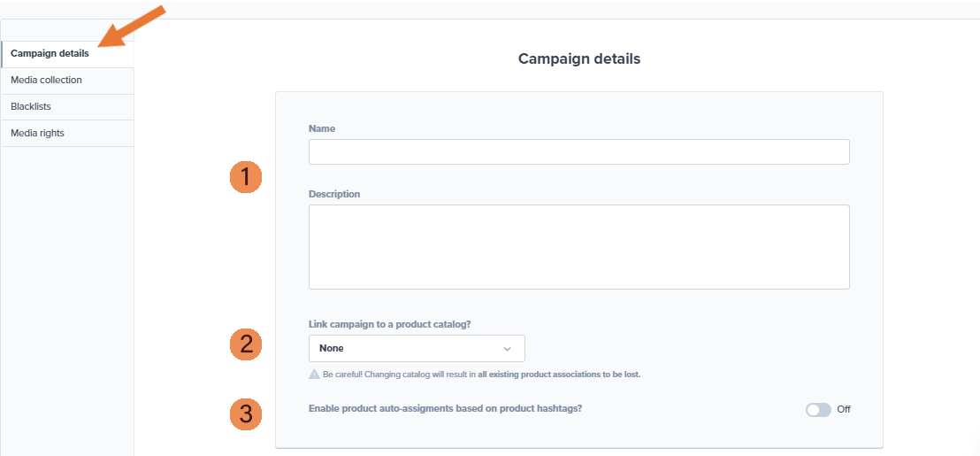Click into the Name input field
This screenshot has height=456, width=980.
578,152
